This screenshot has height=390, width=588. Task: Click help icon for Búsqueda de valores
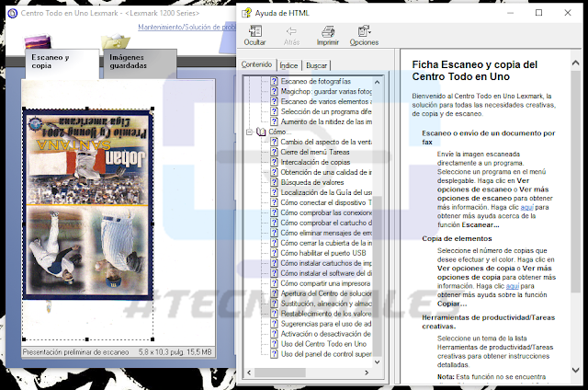pyautogui.click(x=274, y=182)
